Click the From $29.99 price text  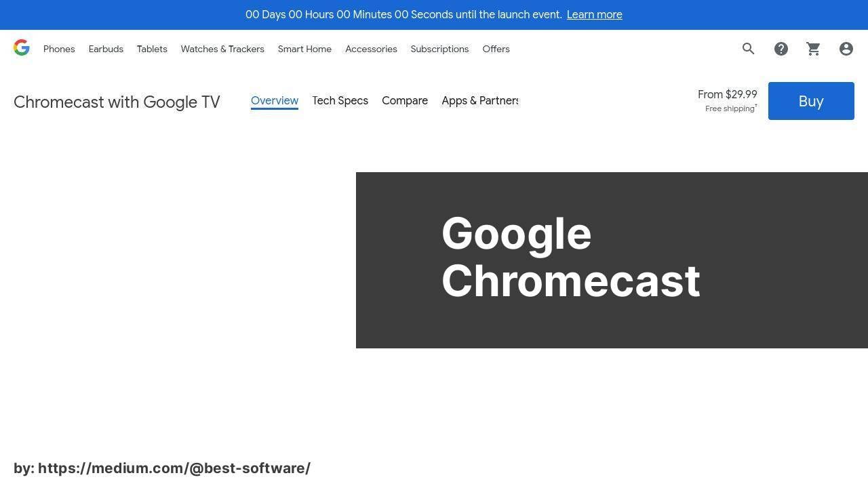(728, 95)
